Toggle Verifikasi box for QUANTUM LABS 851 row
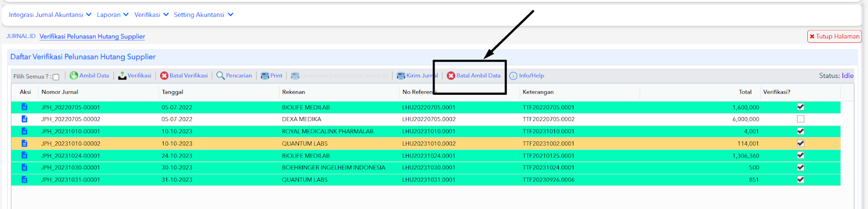This screenshot has width=868, height=209. (801, 179)
